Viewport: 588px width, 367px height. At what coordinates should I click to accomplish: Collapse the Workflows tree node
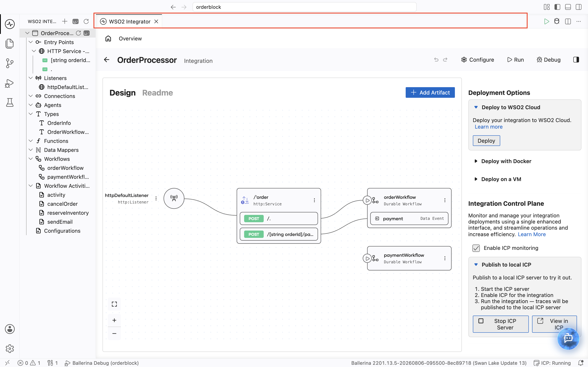click(31, 159)
